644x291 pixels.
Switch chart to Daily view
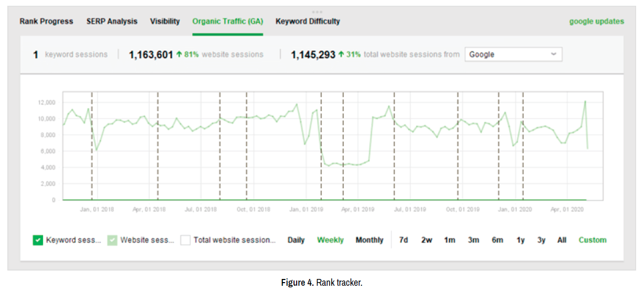pos(296,240)
